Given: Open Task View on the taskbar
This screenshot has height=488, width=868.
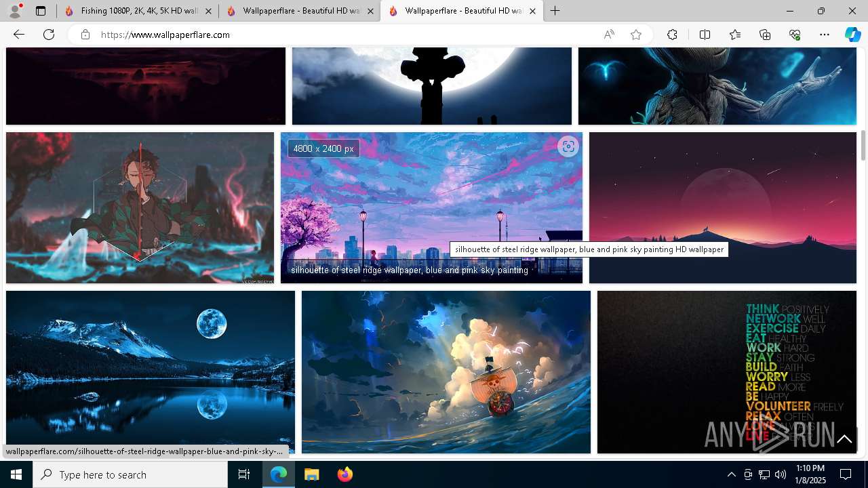Looking at the screenshot, I should coord(244,474).
